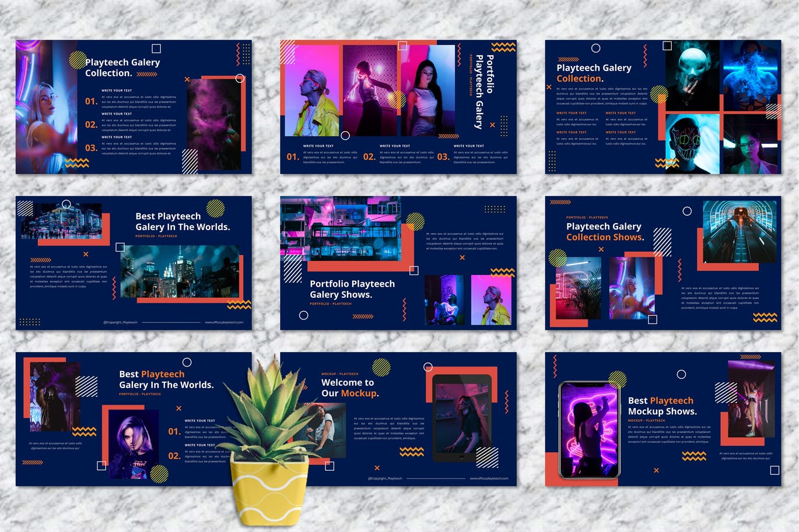This screenshot has height=532, width=799.
Task: Click the 'Playteech Galery Collection Shows.' title
Action: coord(605,231)
